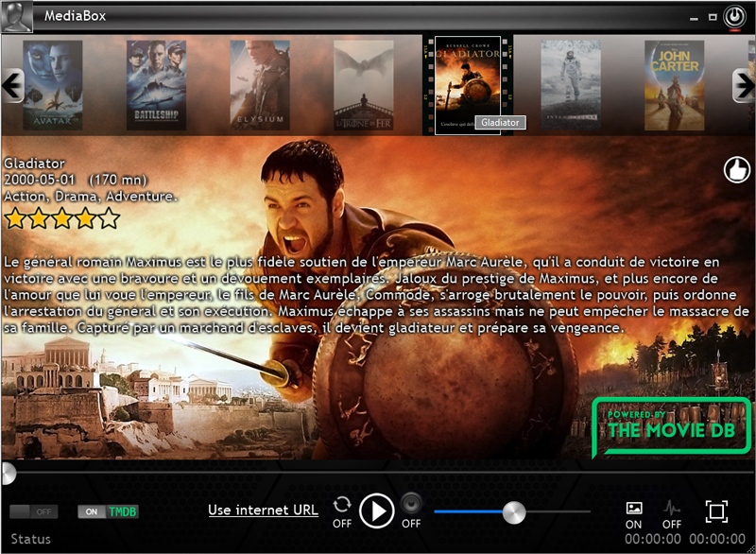This screenshot has width=756, height=554.
Task: Select the Battleship movie poster
Action: point(156,85)
